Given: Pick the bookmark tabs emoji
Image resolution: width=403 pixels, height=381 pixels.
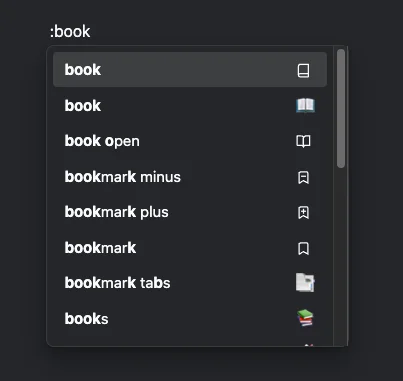Looking at the screenshot, I should click(x=305, y=283).
